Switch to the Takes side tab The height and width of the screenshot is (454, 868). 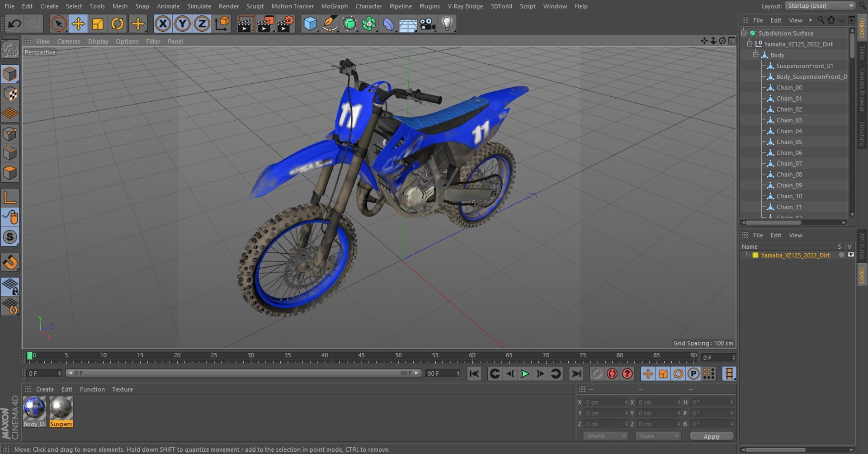click(x=862, y=52)
